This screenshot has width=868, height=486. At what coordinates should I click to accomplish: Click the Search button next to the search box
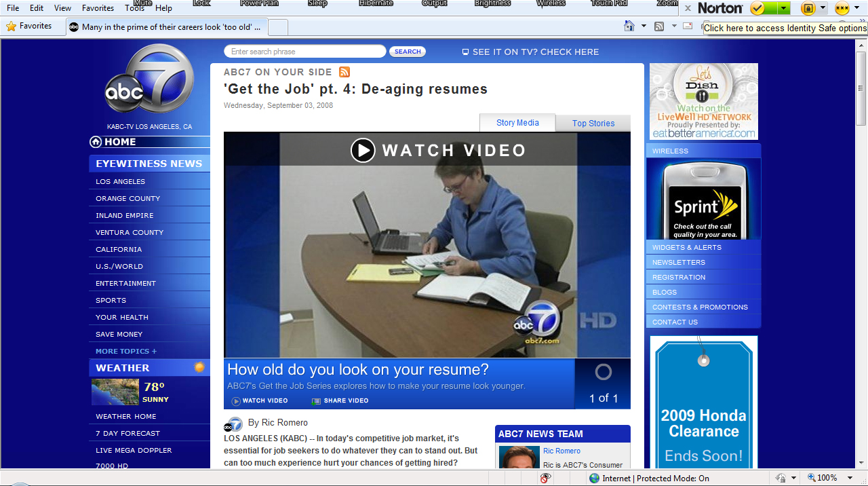(408, 52)
